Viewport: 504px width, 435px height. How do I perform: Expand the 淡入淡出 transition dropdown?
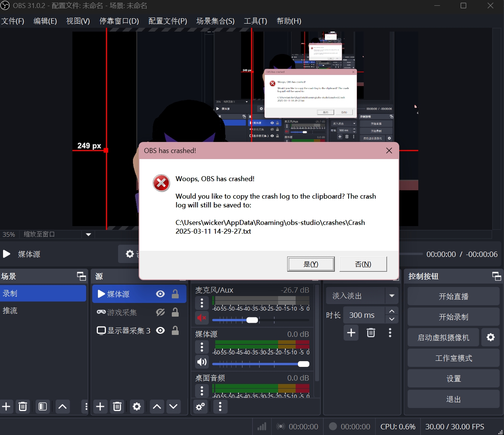[392, 296]
